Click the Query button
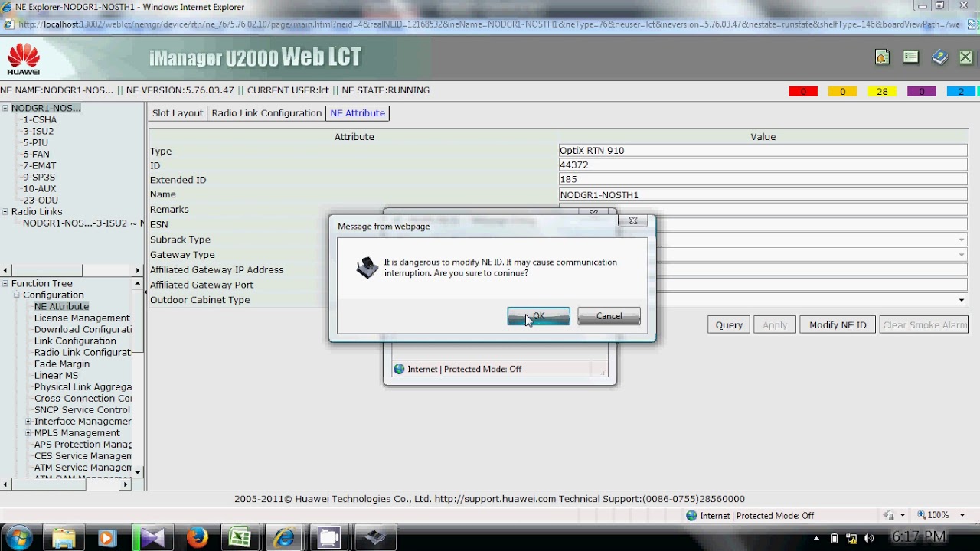 pyautogui.click(x=729, y=324)
